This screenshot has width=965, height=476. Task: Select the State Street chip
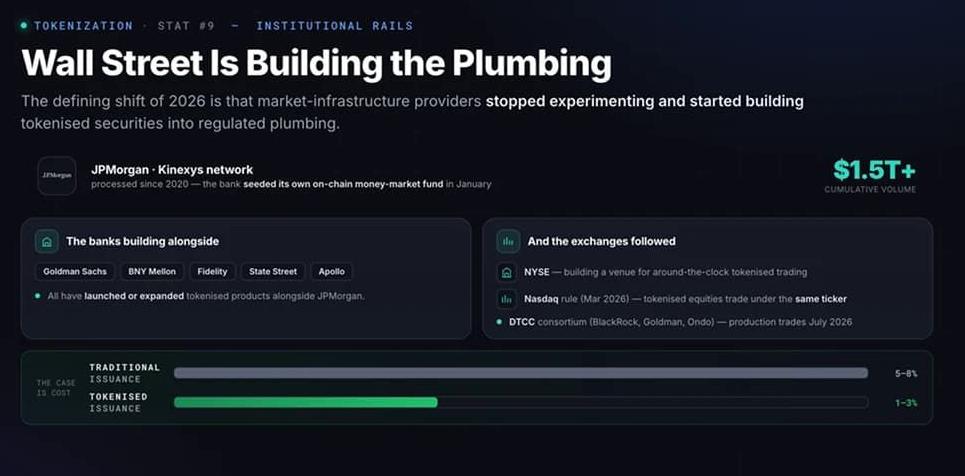(273, 272)
